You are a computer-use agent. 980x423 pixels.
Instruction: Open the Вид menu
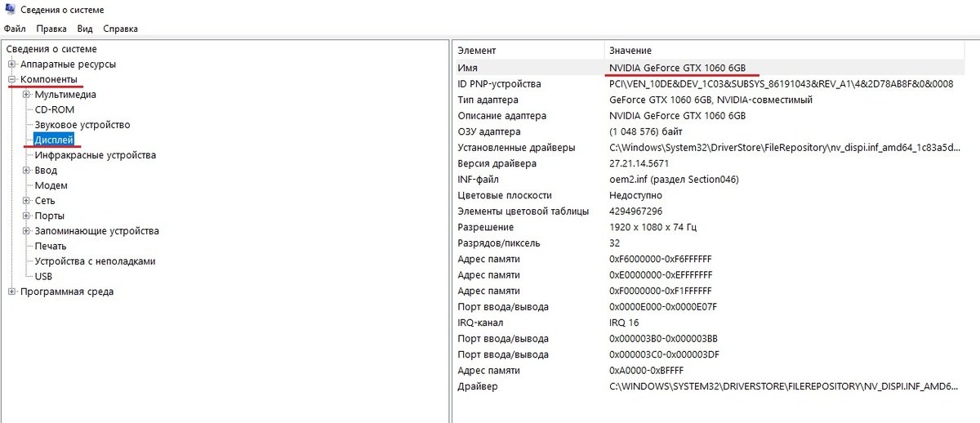click(x=85, y=29)
